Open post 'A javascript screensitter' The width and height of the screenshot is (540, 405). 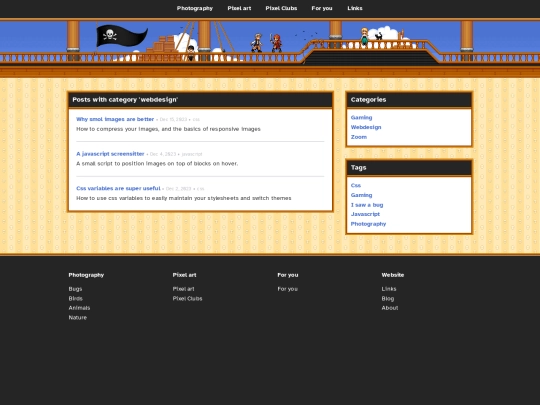pyautogui.click(x=110, y=154)
